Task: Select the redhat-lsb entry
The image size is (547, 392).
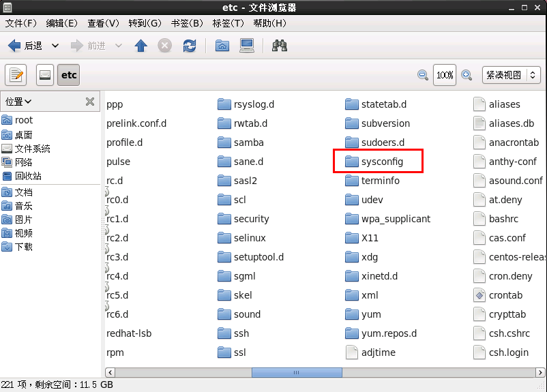Action: pyautogui.click(x=129, y=333)
